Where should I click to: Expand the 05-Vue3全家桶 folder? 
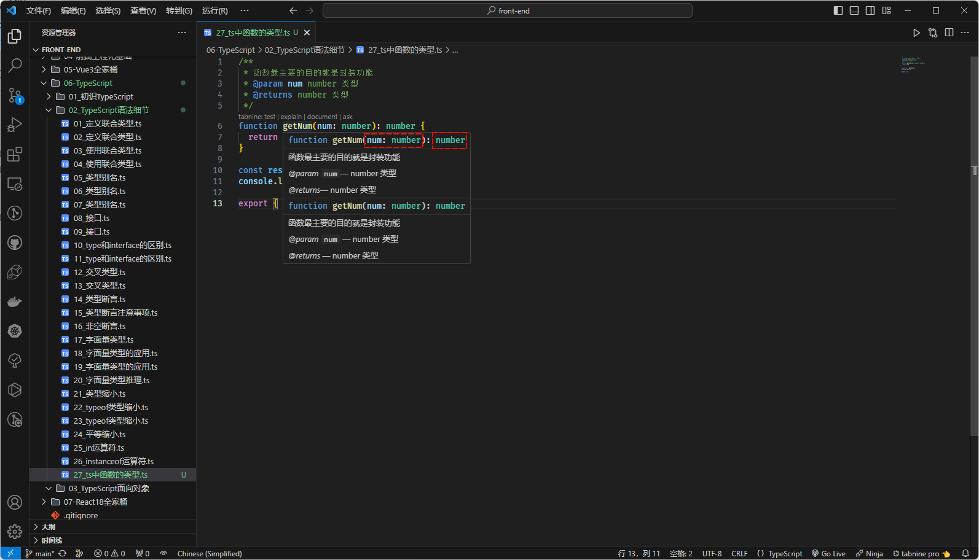[90, 69]
